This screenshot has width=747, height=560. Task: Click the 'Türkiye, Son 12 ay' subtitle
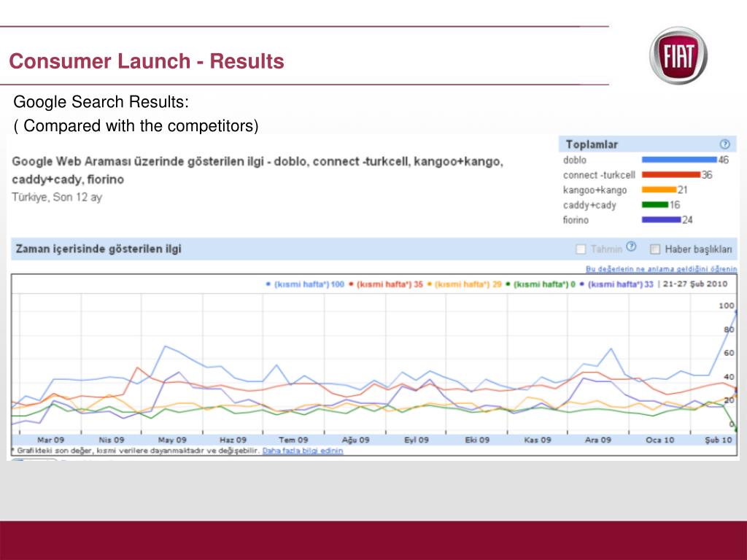coord(57,197)
